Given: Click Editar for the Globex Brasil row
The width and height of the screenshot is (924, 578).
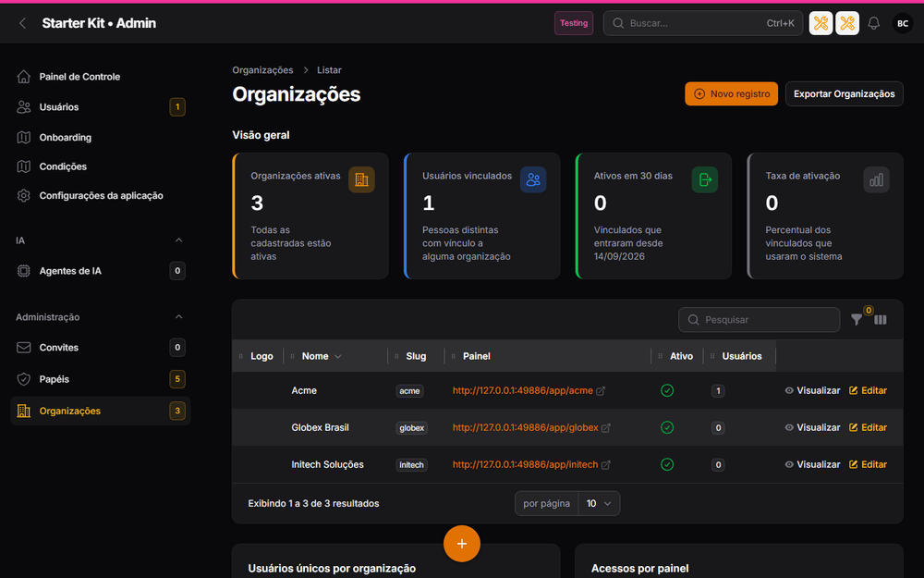Looking at the screenshot, I should pyautogui.click(x=868, y=427).
